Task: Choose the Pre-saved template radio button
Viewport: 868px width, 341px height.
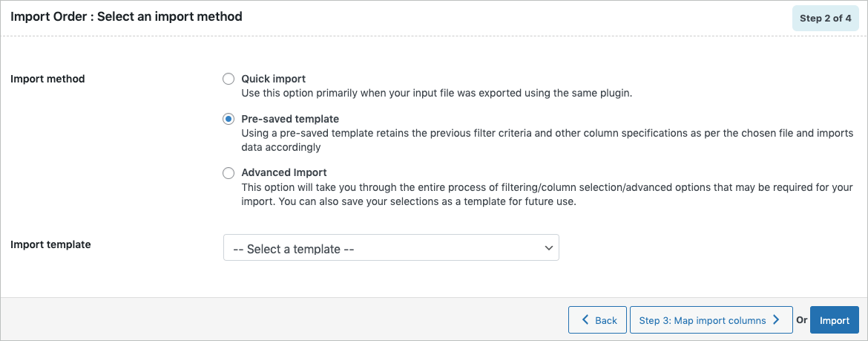Action: [228, 119]
